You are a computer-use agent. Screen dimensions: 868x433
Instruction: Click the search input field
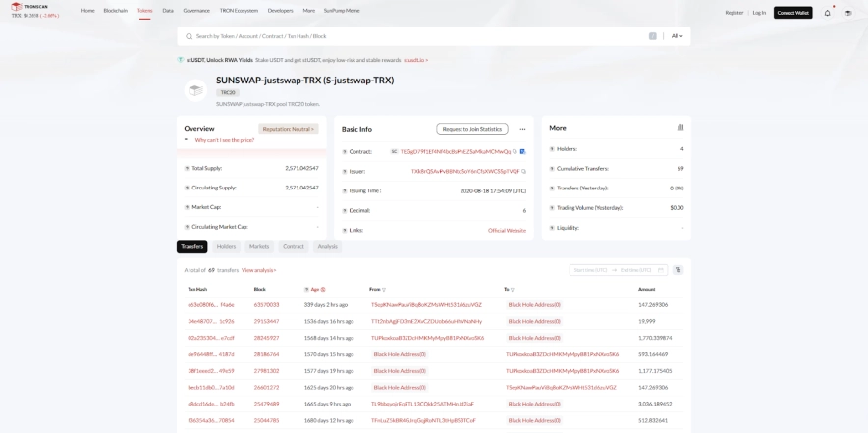coord(412,36)
